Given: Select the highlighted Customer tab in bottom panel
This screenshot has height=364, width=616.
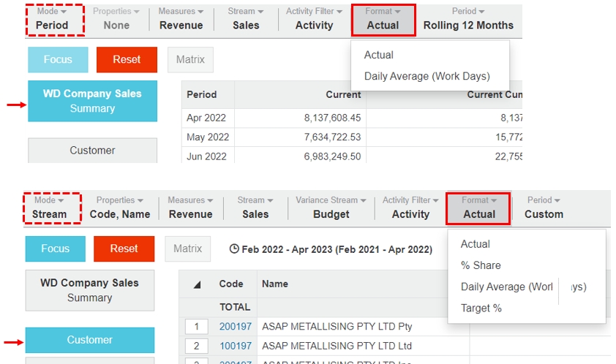Looking at the screenshot, I should click(x=90, y=340).
